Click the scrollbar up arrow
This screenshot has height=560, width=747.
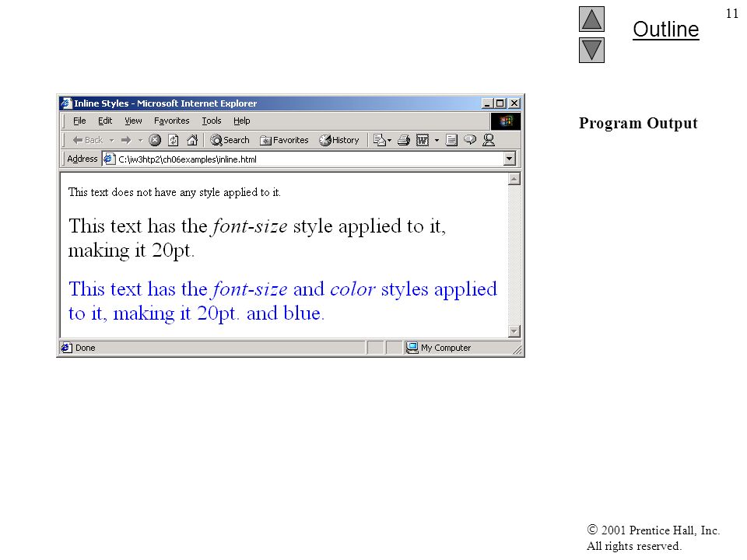514,179
